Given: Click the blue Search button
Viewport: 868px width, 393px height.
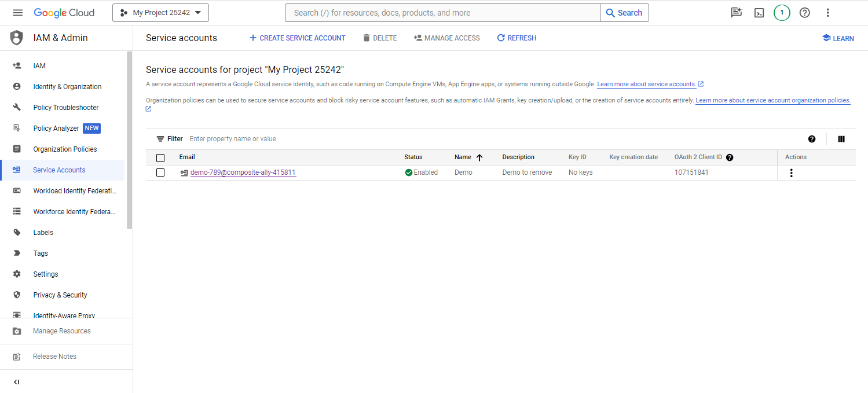Looking at the screenshot, I should [x=624, y=13].
